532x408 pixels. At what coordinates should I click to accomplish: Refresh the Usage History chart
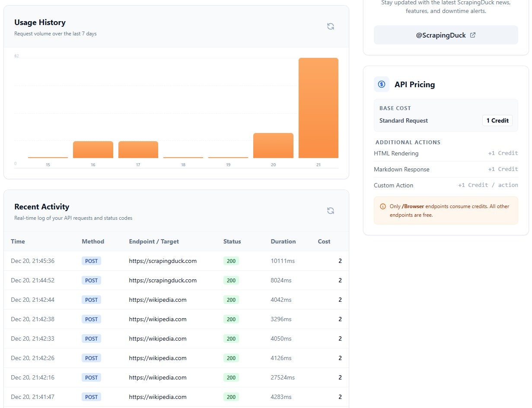coord(331,26)
